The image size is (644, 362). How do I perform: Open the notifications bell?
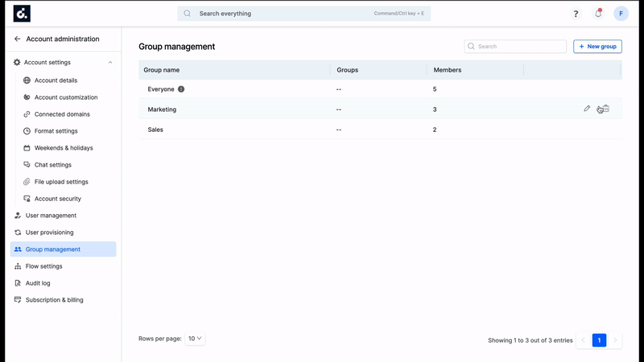[598, 14]
